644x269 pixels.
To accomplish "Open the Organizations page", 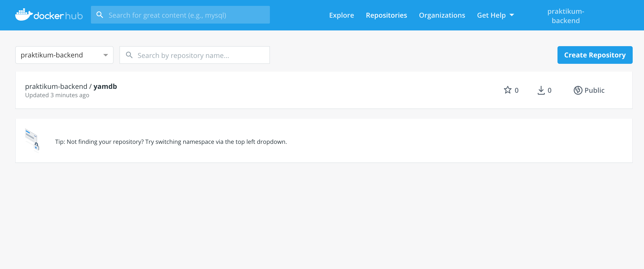I will click(x=442, y=15).
